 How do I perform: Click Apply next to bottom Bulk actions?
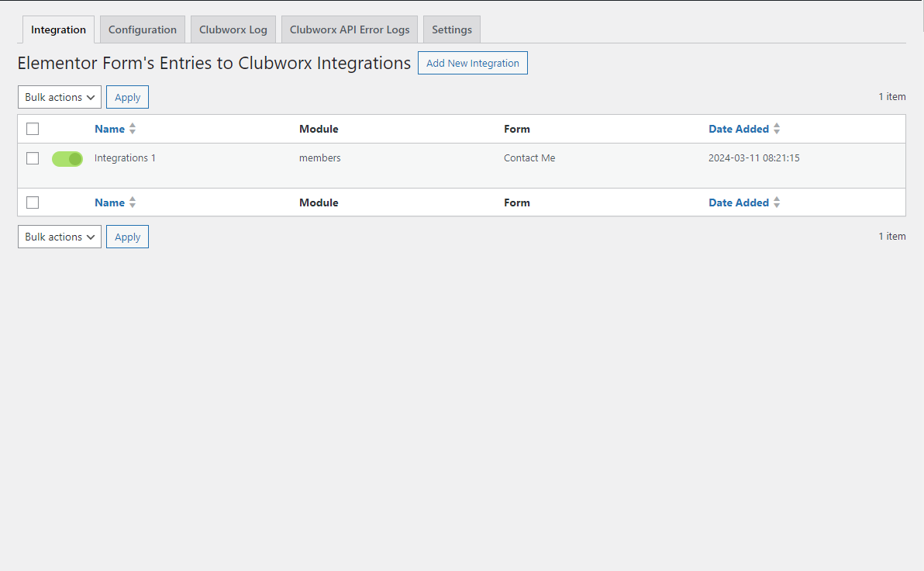pos(127,237)
